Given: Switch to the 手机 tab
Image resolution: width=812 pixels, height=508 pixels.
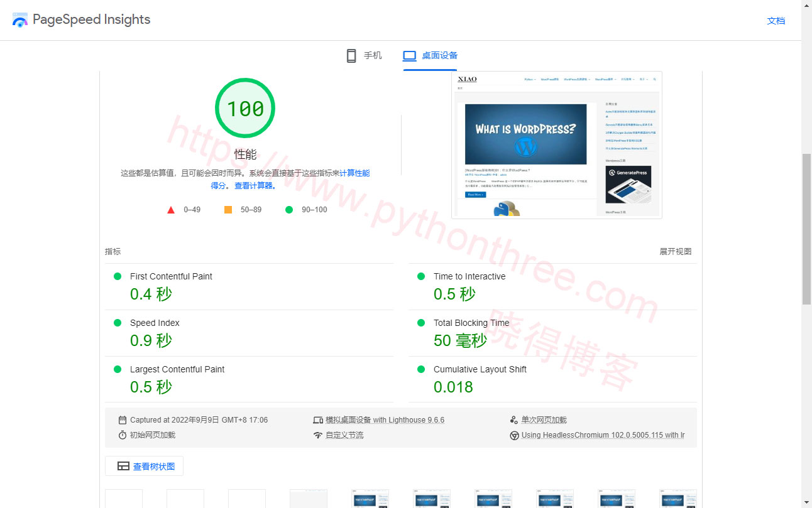Looking at the screenshot, I should 372,56.
